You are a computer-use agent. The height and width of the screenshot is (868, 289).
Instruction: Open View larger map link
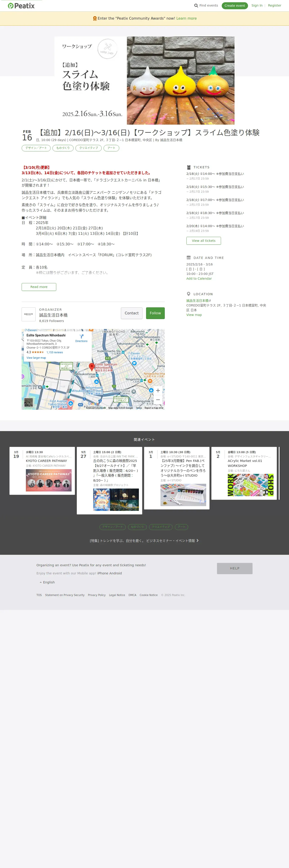(36, 358)
